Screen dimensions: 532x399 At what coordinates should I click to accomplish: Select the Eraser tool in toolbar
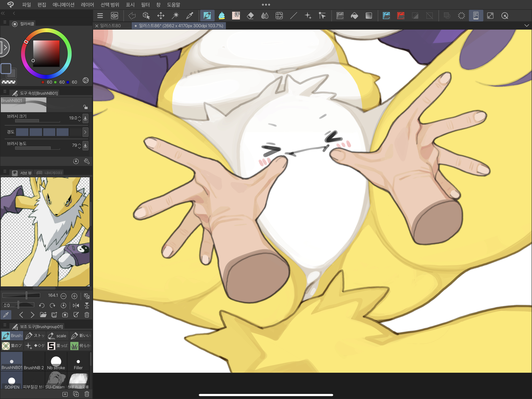click(x=250, y=16)
